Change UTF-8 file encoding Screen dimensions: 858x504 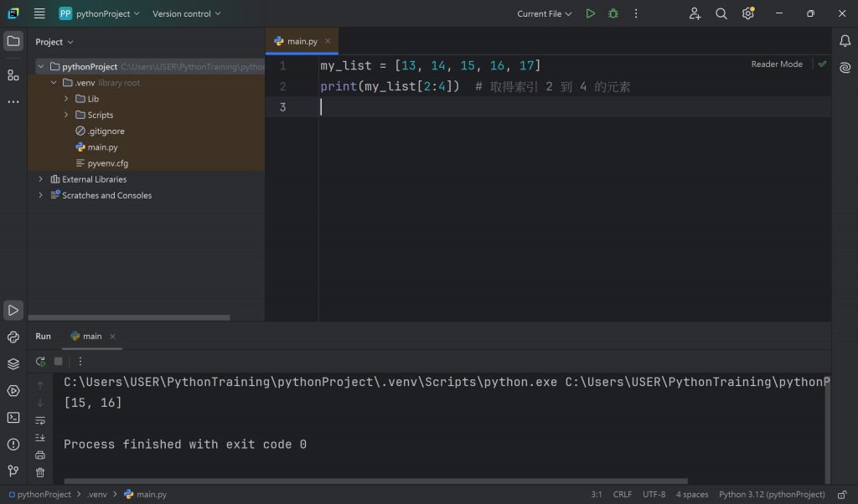click(654, 495)
